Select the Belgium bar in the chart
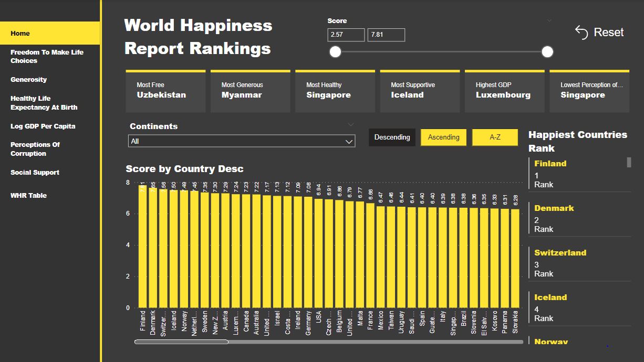This screenshot has width=644, height=362. point(339,254)
